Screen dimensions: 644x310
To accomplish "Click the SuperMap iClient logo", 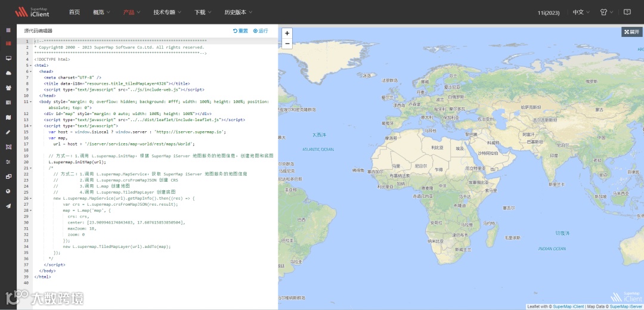I will coord(32,12).
